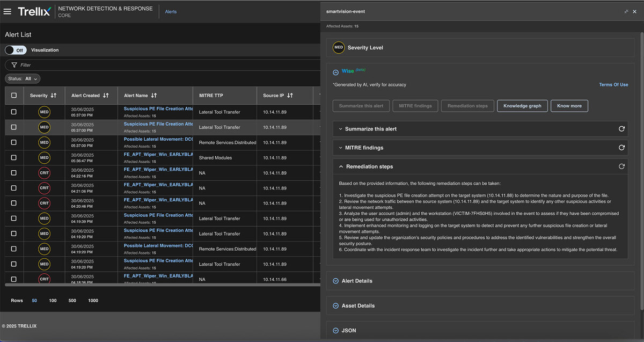Image resolution: width=644 pixels, height=342 pixels.
Task: Click the smartvision-event panel title
Action: coord(346,11)
